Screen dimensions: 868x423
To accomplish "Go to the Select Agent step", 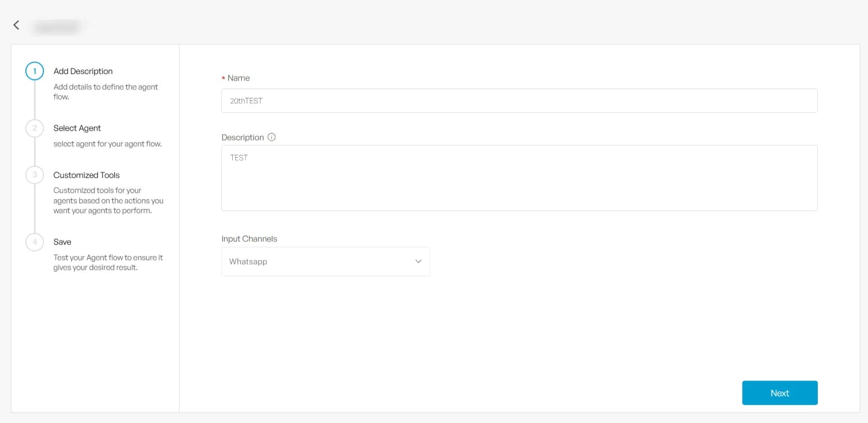I will point(77,128).
